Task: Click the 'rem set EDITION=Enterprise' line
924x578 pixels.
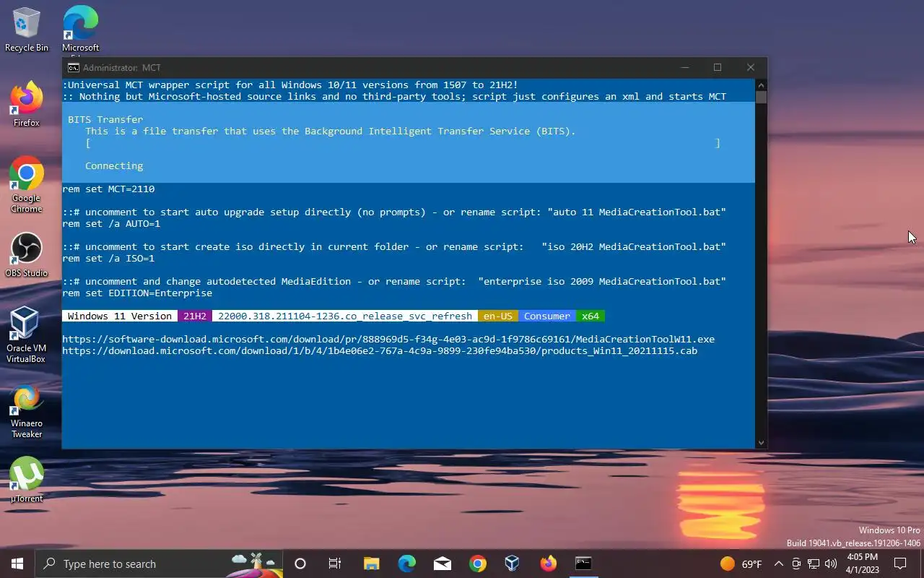Action: [137, 293]
